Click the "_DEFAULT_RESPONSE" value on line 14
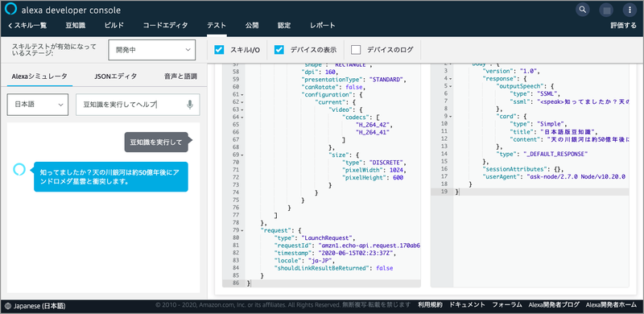This screenshot has height=314, width=644. pos(556,154)
